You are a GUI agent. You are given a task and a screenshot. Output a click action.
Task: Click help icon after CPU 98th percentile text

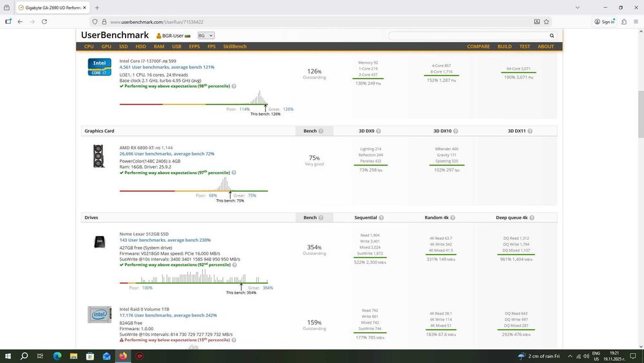point(234,86)
